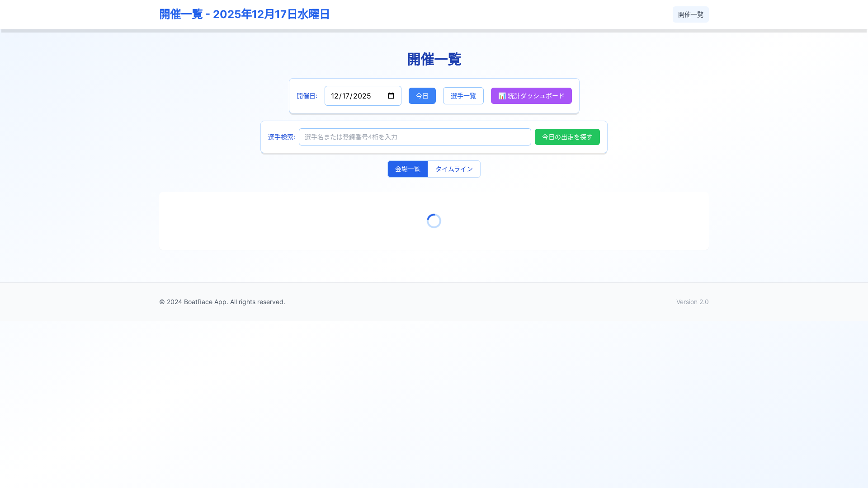Select the day segment 17 in date field

point(346,96)
